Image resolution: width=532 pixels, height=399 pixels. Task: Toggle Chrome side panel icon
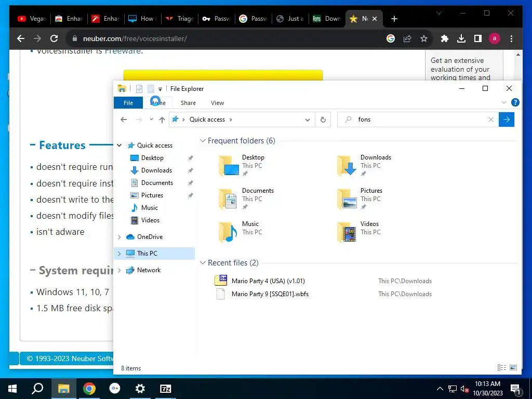(x=478, y=38)
